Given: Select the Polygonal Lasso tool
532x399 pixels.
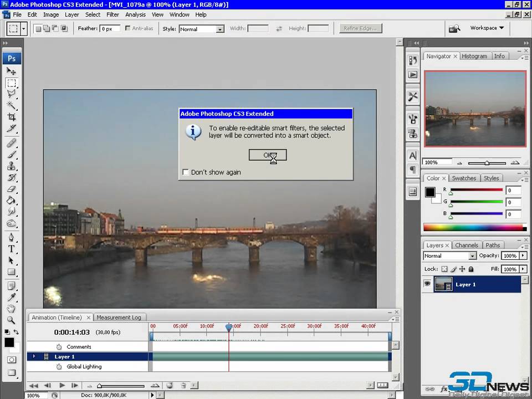Looking at the screenshot, I should (x=11, y=94).
